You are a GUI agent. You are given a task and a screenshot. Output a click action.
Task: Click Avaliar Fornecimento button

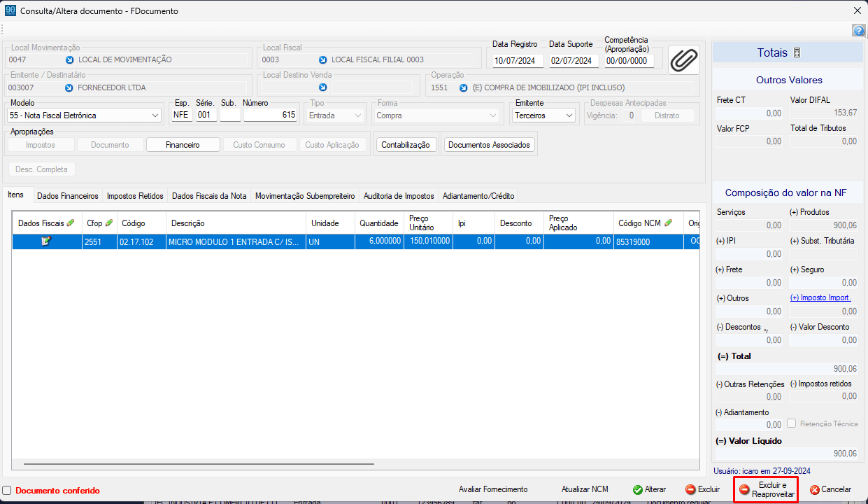click(493, 489)
